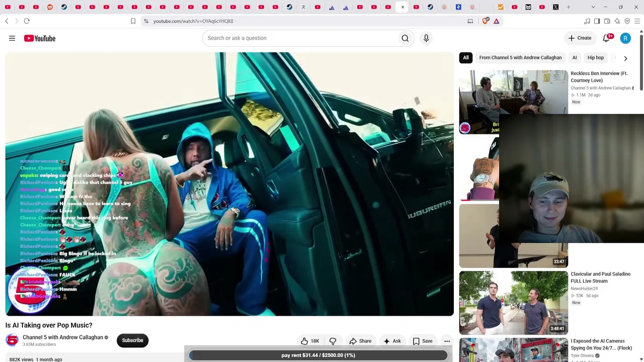Open the Create menu
644x362 pixels.
click(580, 38)
